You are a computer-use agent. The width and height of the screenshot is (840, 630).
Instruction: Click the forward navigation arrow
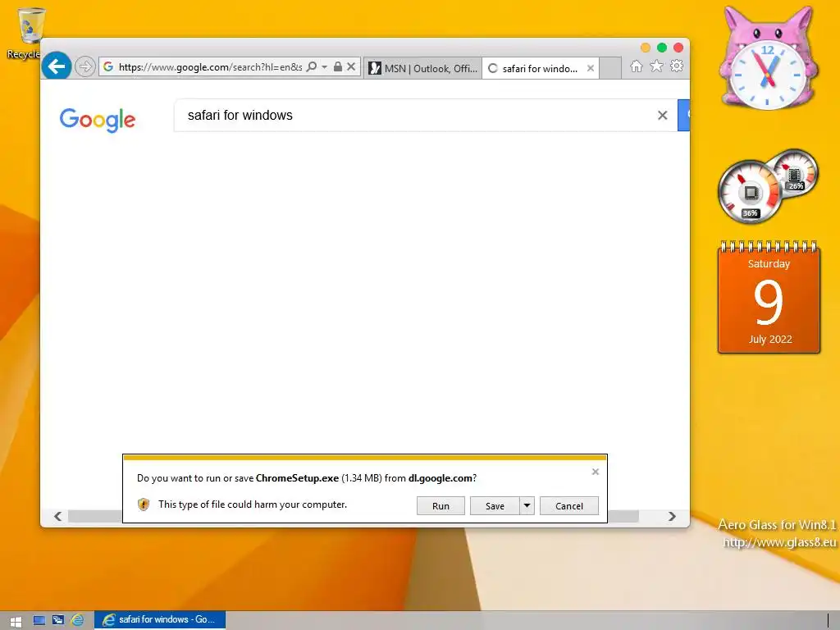point(84,67)
